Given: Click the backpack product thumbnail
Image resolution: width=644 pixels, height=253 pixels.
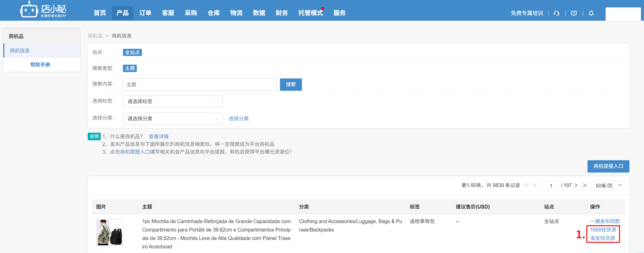Looking at the screenshot, I should (x=109, y=232).
